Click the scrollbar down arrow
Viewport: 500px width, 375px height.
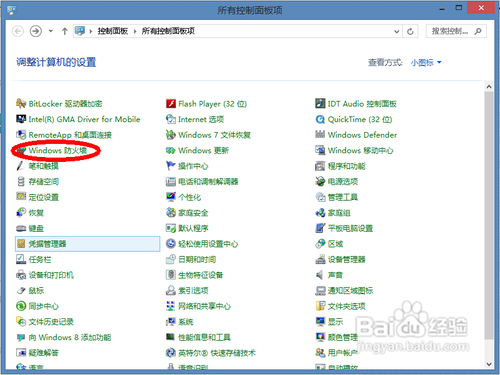coord(489,364)
